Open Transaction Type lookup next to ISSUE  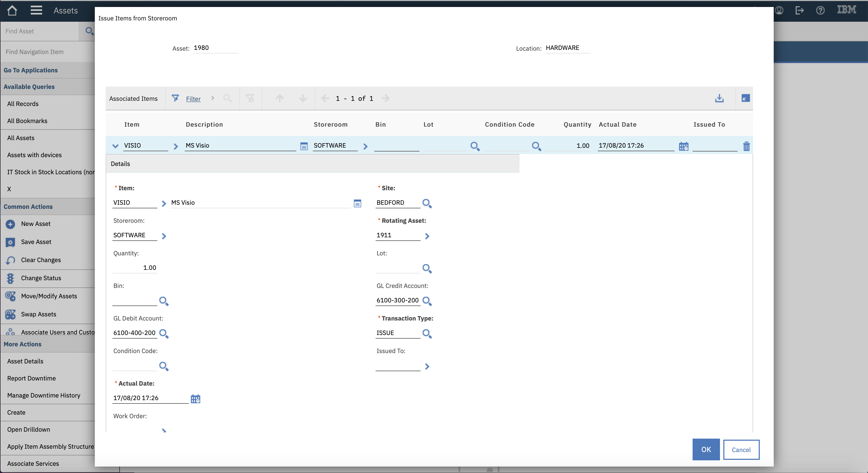tap(427, 333)
